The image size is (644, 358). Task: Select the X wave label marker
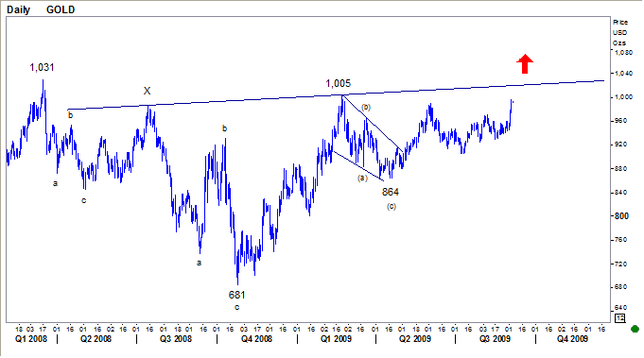(x=147, y=91)
